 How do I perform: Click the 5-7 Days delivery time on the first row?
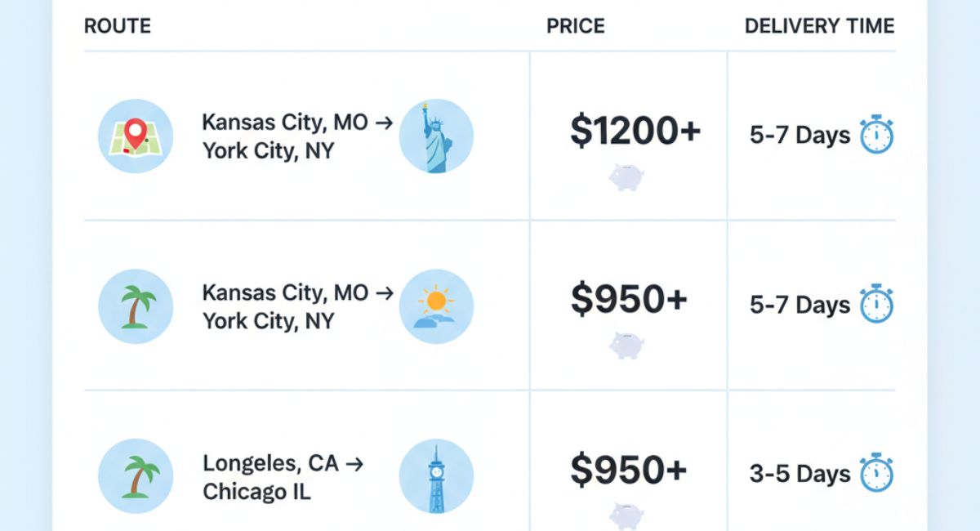point(801,135)
